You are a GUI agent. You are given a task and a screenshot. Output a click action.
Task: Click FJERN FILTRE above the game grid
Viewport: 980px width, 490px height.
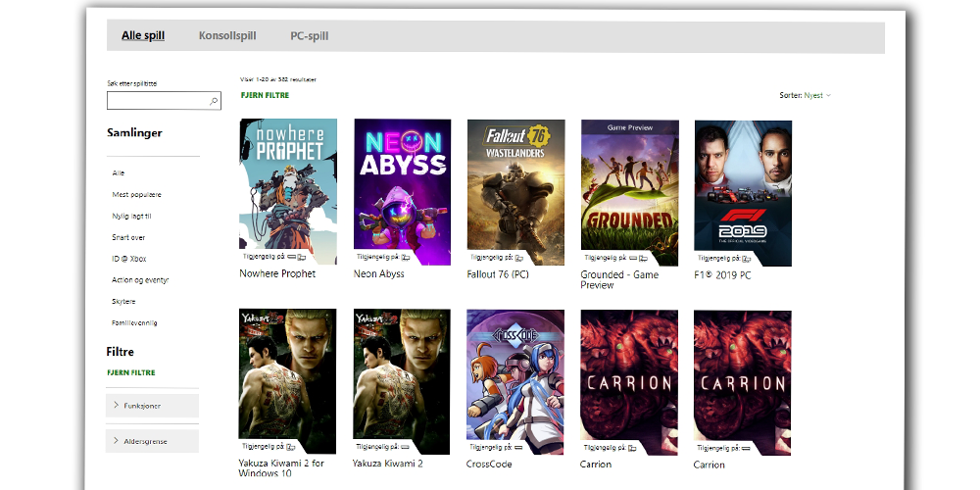[x=265, y=95]
